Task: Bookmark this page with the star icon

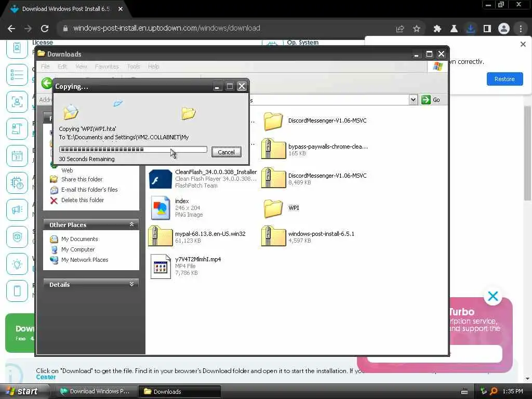Action: coord(417,29)
